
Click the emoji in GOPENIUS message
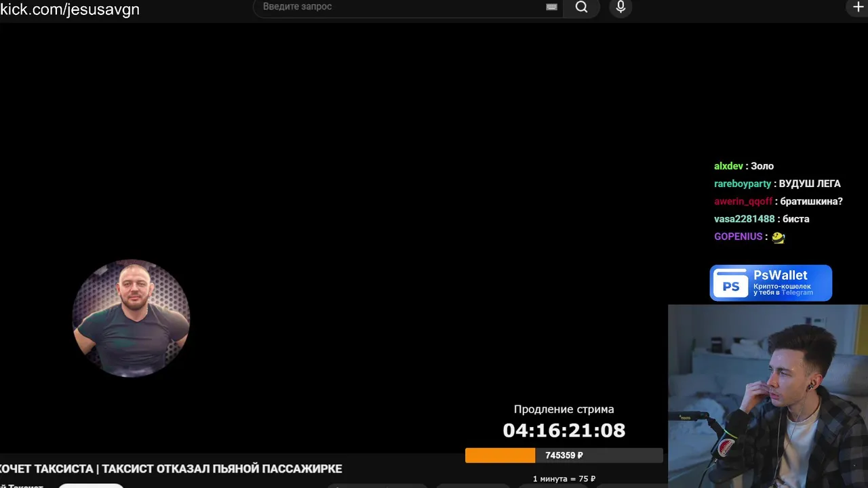(x=778, y=237)
